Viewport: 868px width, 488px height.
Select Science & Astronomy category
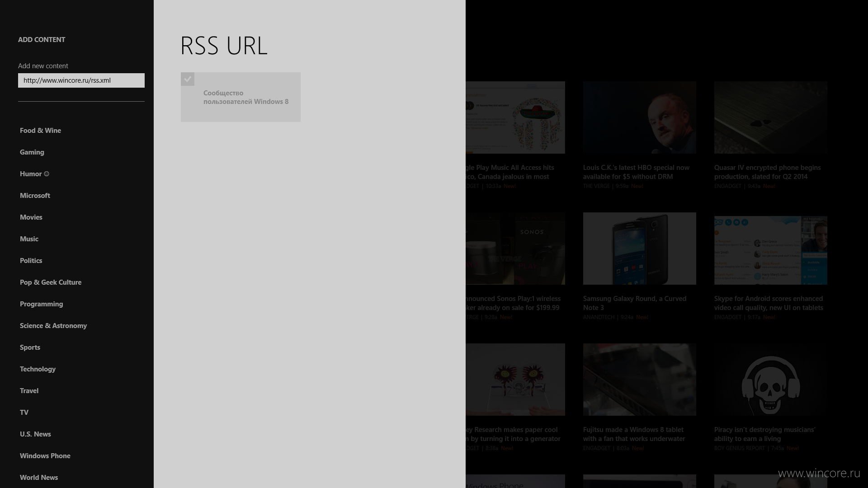point(53,326)
